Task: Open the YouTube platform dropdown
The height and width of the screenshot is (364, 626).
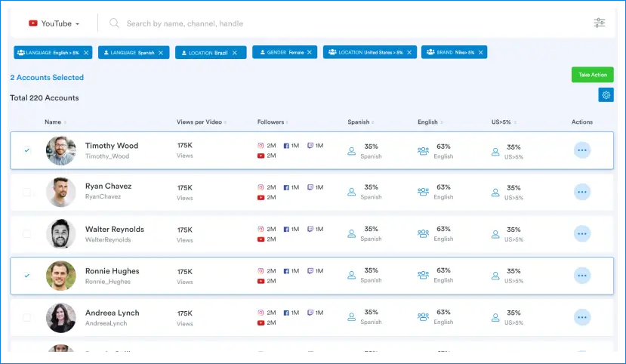Action: pos(54,23)
